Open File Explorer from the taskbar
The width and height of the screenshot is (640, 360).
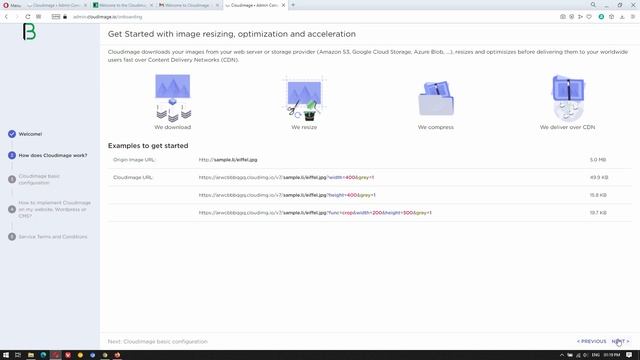(31, 355)
